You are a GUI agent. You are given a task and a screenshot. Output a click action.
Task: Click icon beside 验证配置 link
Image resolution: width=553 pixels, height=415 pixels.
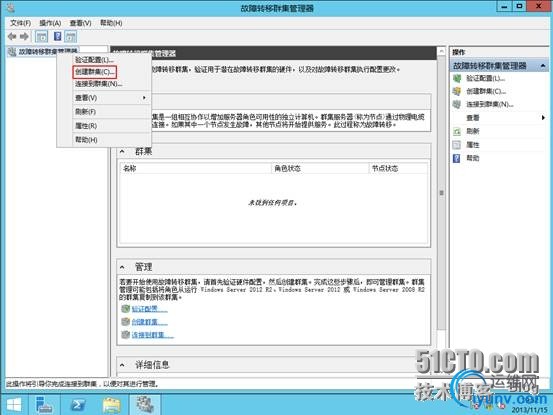click(x=126, y=309)
